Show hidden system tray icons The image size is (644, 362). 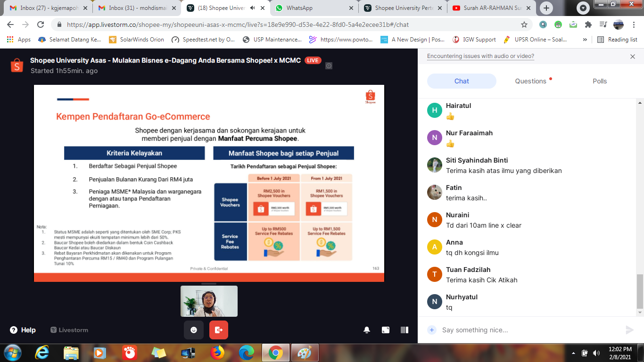pos(574,353)
